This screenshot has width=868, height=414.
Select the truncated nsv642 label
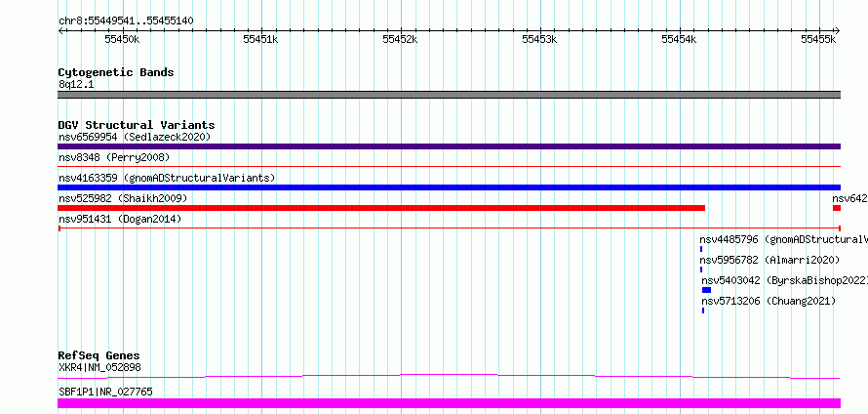849,198
